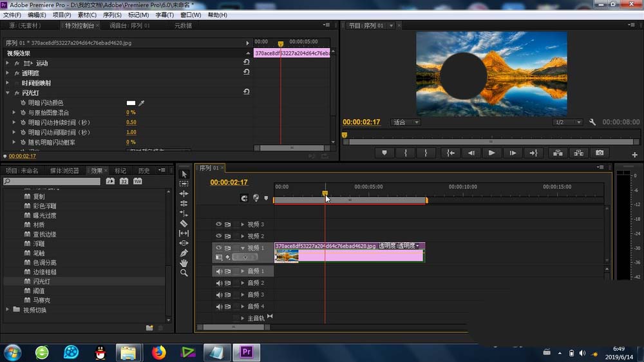Click the Extract button
The width and height of the screenshot is (644, 362).
pyautogui.click(x=579, y=153)
